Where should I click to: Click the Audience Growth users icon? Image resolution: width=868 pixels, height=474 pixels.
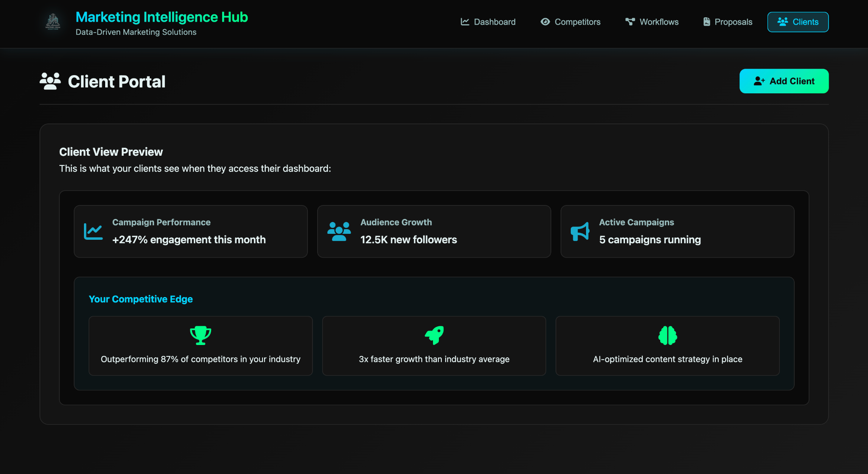[x=339, y=231]
